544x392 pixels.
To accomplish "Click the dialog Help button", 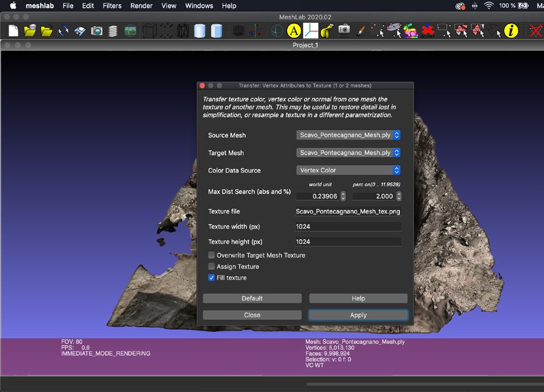I will tap(359, 298).
